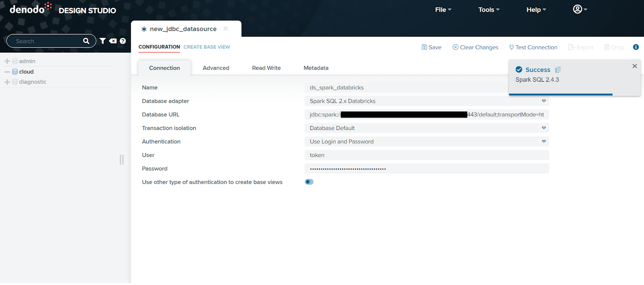Click the Password field
Viewport: 644px width, 285px height.
point(427,169)
